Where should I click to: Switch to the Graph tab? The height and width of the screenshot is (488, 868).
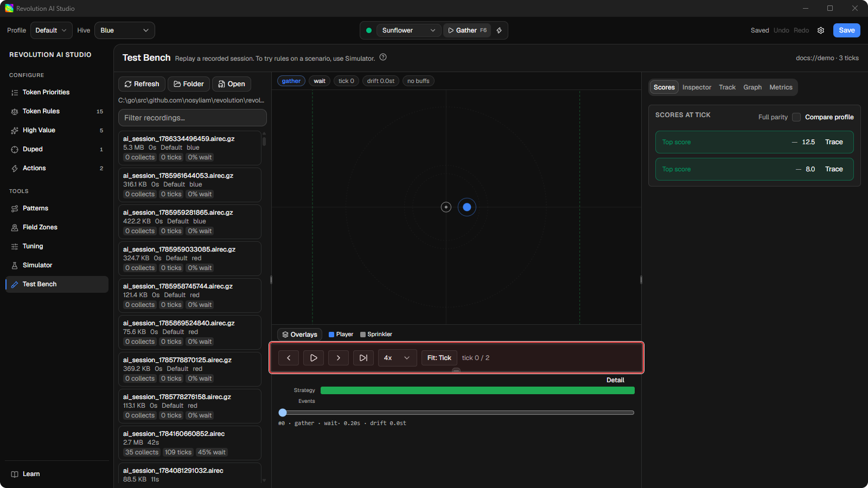(x=752, y=87)
